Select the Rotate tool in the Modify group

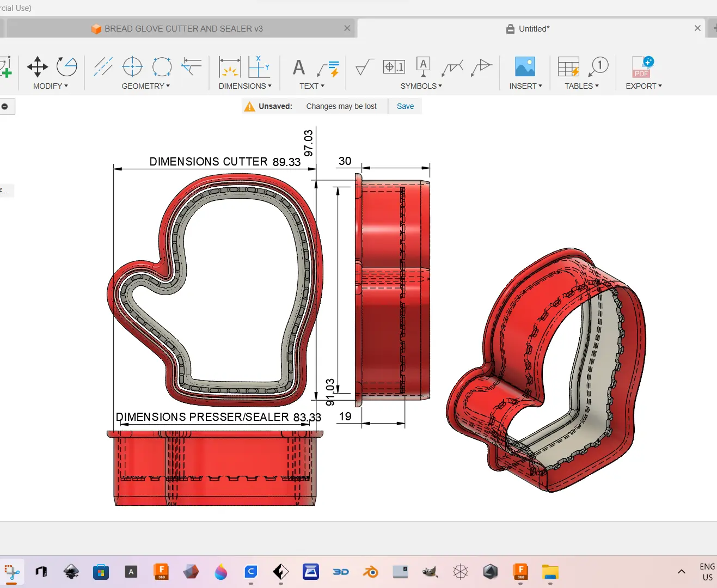click(67, 66)
